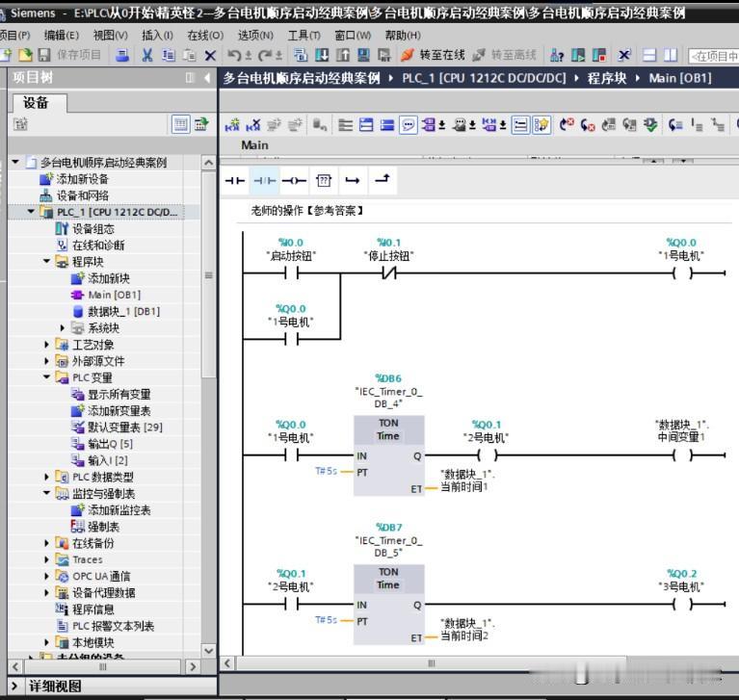The image size is (739, 700).
Task: Click the redo arrow icon
Action: [x=265, y=56]
